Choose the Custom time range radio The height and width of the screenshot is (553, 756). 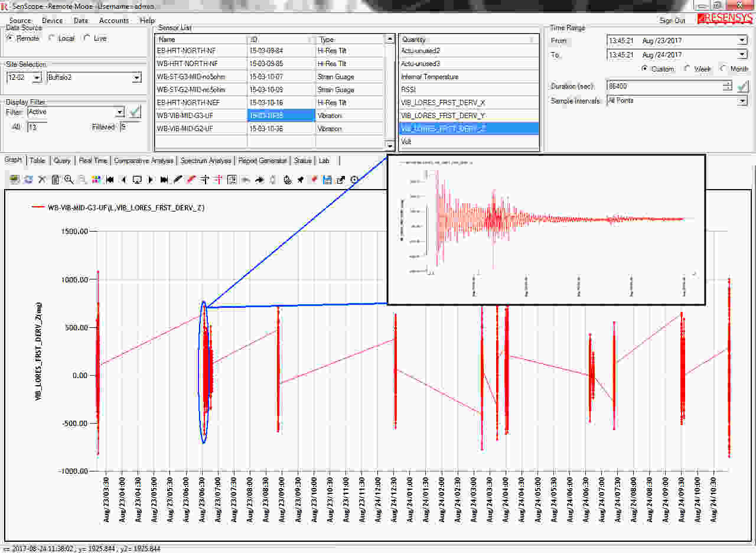[x=645, y=69]
